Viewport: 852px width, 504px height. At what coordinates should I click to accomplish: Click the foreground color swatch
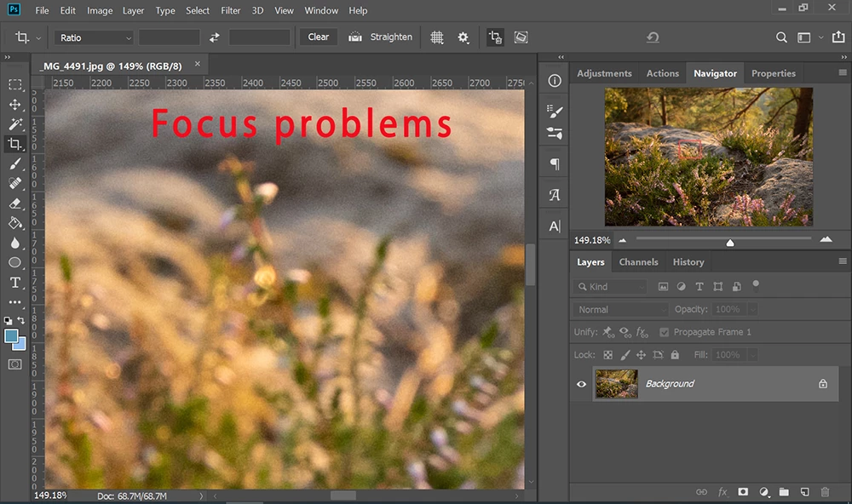pos(11,336)
